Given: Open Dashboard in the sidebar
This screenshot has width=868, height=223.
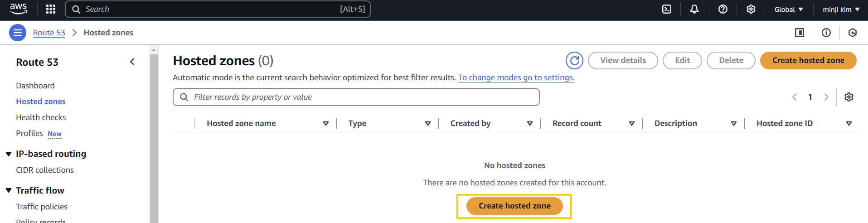Looking at the screenshot, I should (35, 86).
